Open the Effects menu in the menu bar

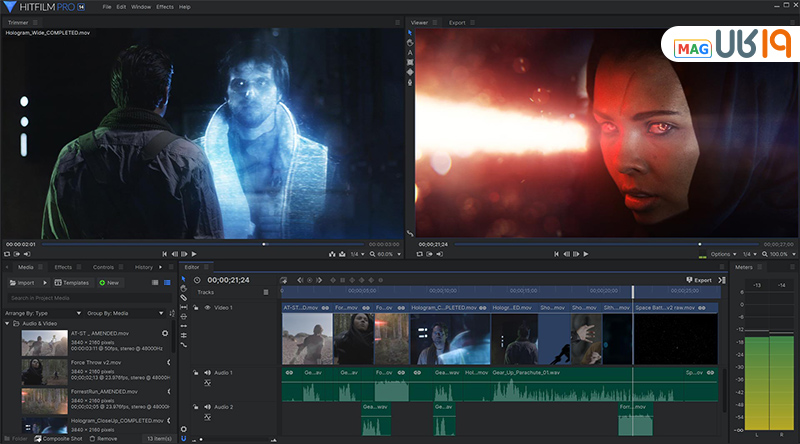point(165,6)
